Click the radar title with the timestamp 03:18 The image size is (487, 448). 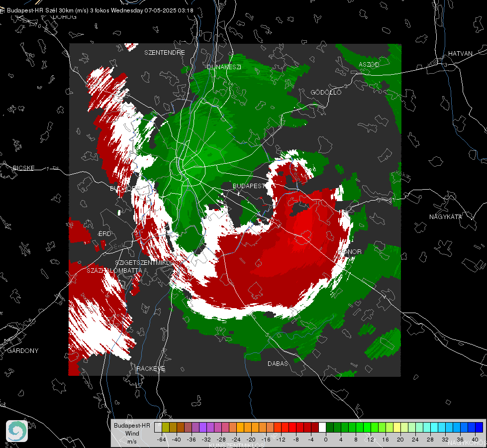100,10
